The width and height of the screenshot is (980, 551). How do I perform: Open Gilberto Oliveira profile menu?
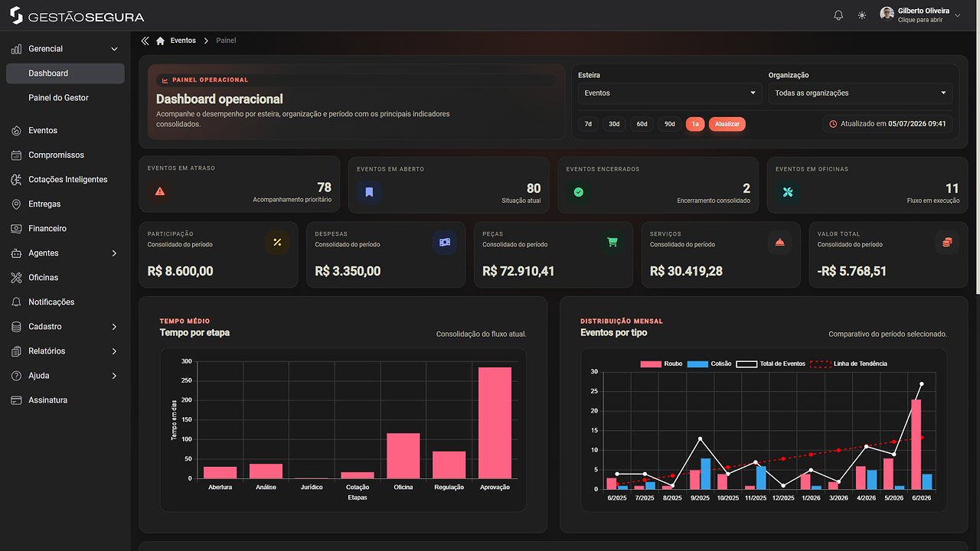coord(920,15)
